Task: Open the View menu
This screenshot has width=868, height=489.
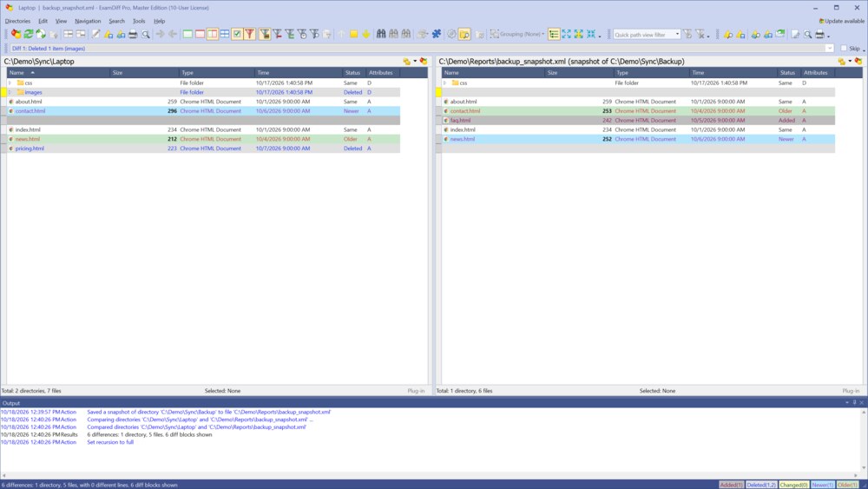Action: (61, 21)
